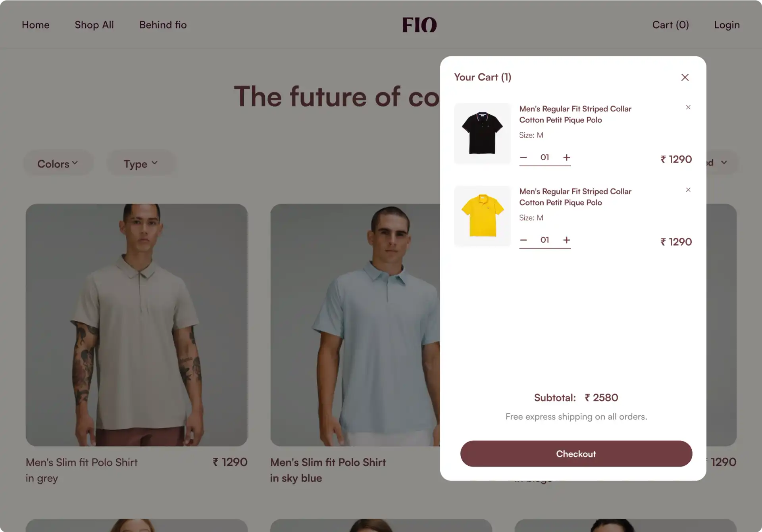
Task: Click the minus icon on black polo
Action: point(523,157)
